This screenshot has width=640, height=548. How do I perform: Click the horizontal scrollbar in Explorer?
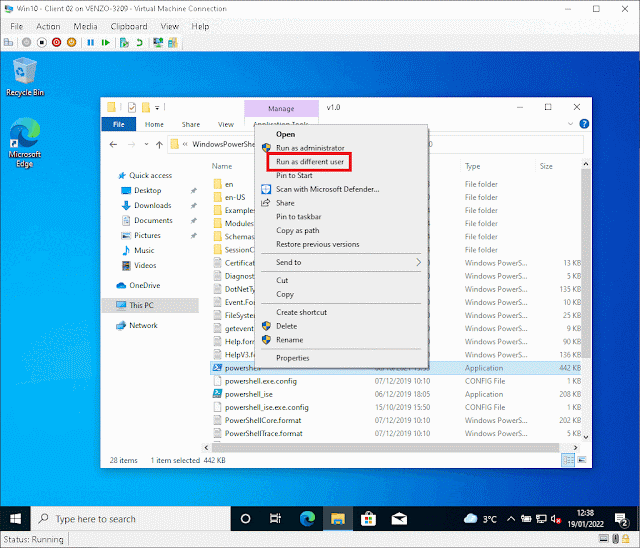pyautogui.click(x=385, y=448)
